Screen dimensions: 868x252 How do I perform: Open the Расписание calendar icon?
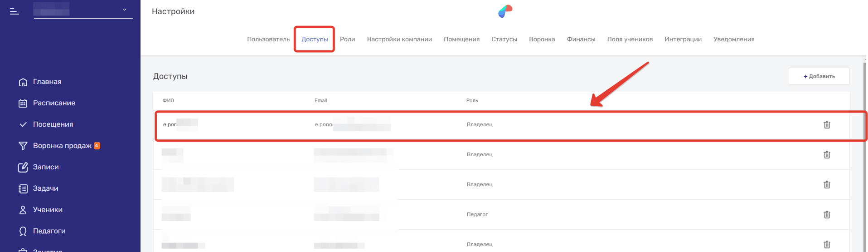pyautogui.click(x=23, y=104)
